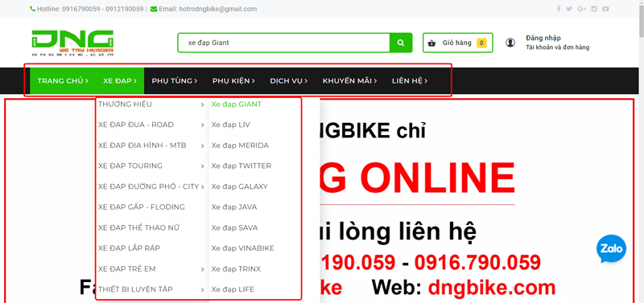The image size is (644, 303).
Task: Click the shopping basket icon
Action: pos(431,43)
